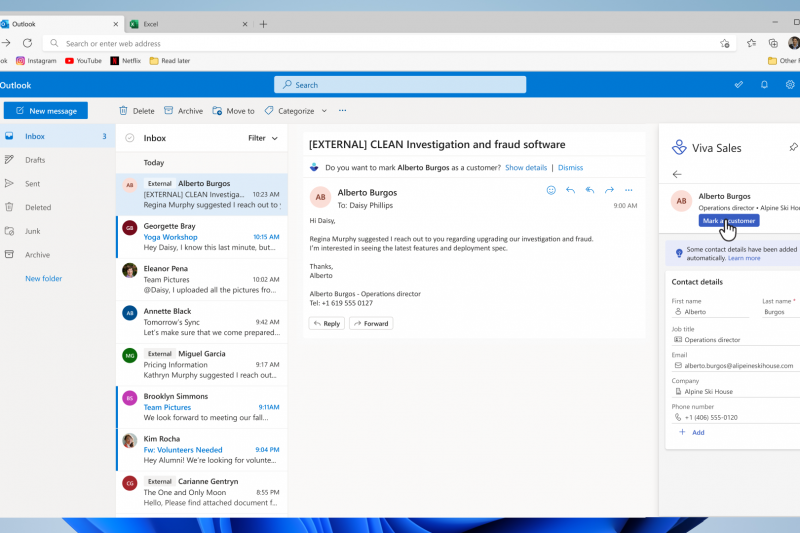The width and height of the screenshot is (800, 533).
Task: Open Eleanor Pena Team Pictures email
Action: pyautogui.click(x=202, y=279)
